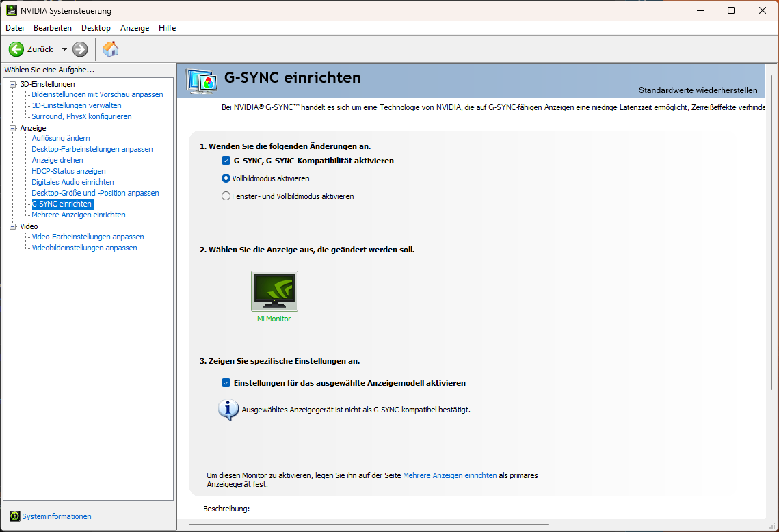Toggle Einstellungen für das ausgewählte Anzeigemodell aktivieren

[226, 382]
